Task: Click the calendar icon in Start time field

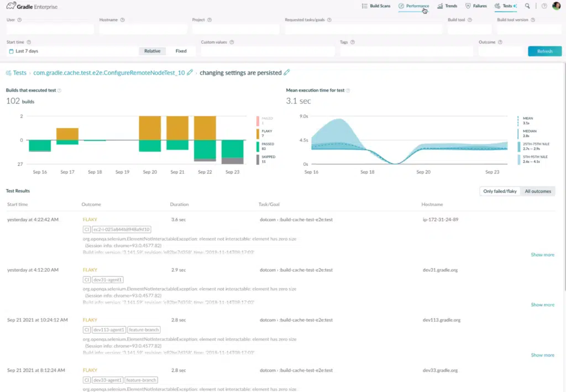Action: pyautogui.click(x=11, y=51)
